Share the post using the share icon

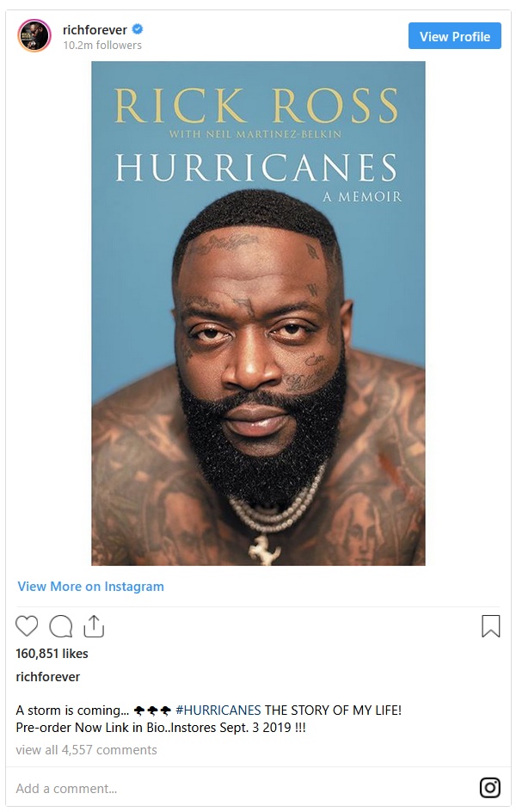[94, 625]
